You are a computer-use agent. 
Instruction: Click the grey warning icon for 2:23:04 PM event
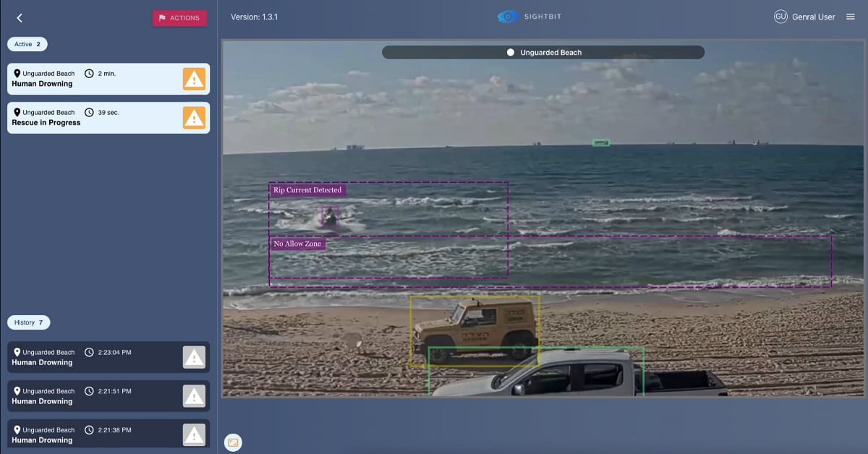click(x=194, y=357)
